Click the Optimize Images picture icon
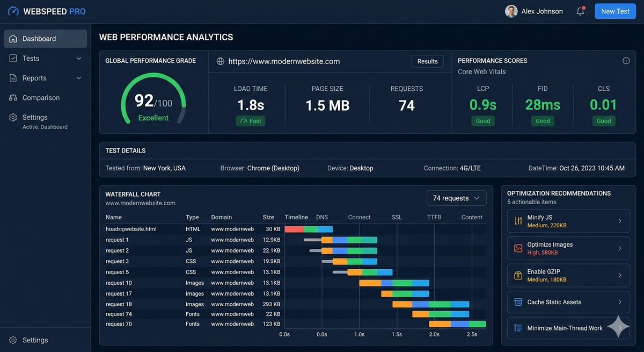Image resolution: width=644 pixels, height=352 pixels. tap(518, 248)
